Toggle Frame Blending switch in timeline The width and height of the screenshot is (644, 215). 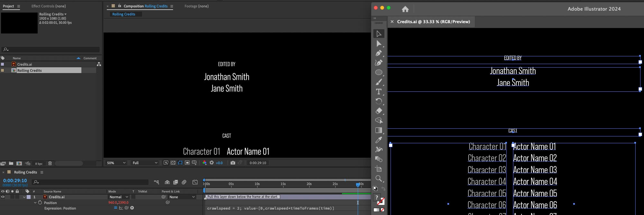[176, 182]
